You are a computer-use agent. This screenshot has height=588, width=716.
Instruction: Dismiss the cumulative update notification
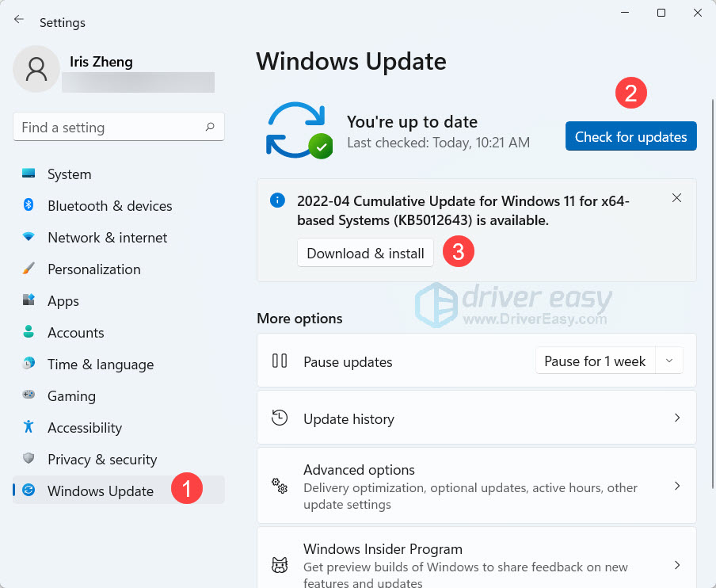point(676,198)
